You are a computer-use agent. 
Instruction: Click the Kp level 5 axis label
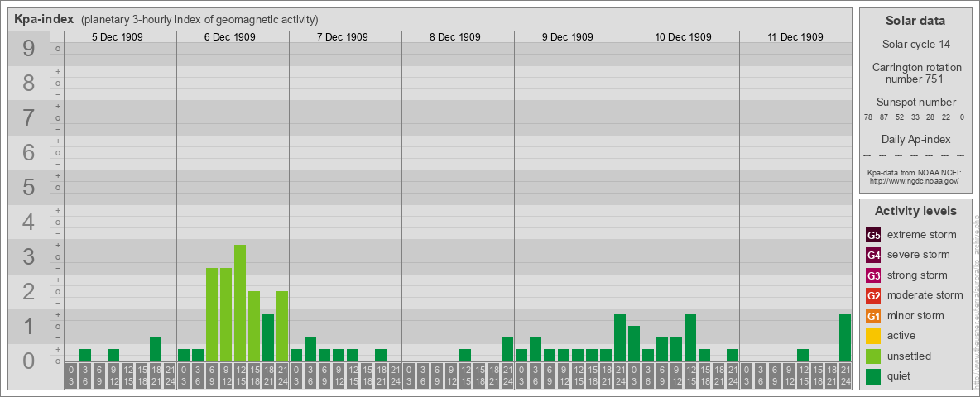[28, 188]
